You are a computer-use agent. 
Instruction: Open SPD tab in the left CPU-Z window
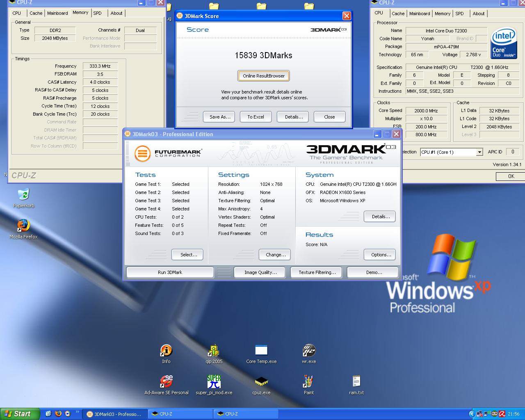[98, 13]
